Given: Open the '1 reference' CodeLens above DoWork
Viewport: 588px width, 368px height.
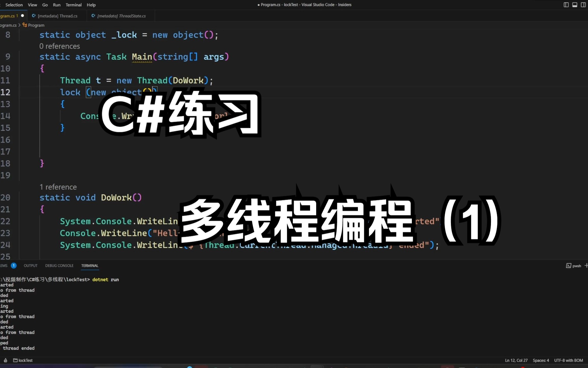Looking at the screenshot, I should click(58, 187).
